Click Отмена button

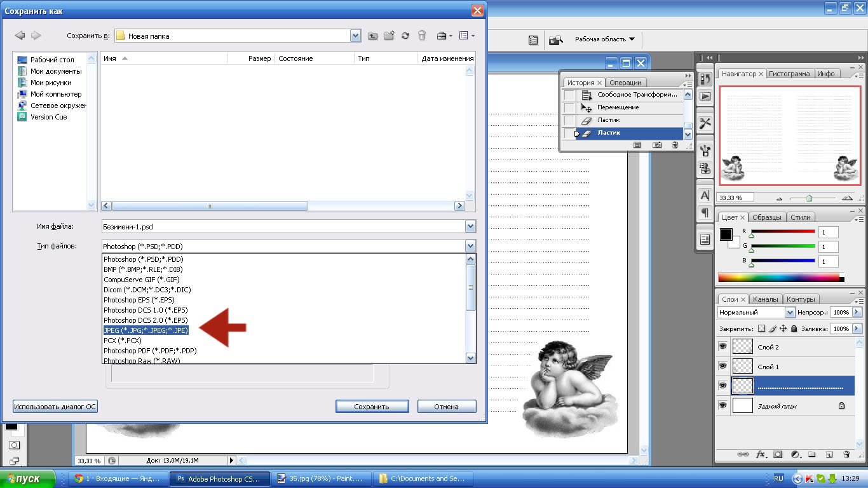tap(446, 407)
